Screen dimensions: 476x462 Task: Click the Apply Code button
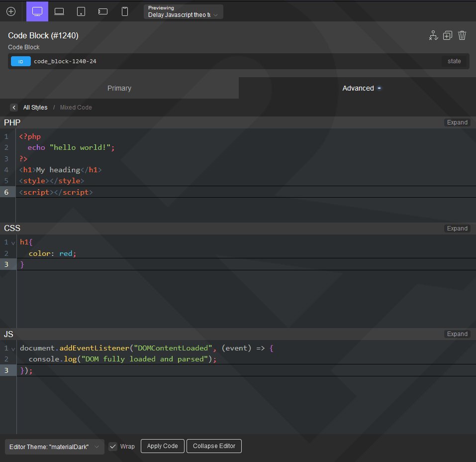tap(163, 446)
